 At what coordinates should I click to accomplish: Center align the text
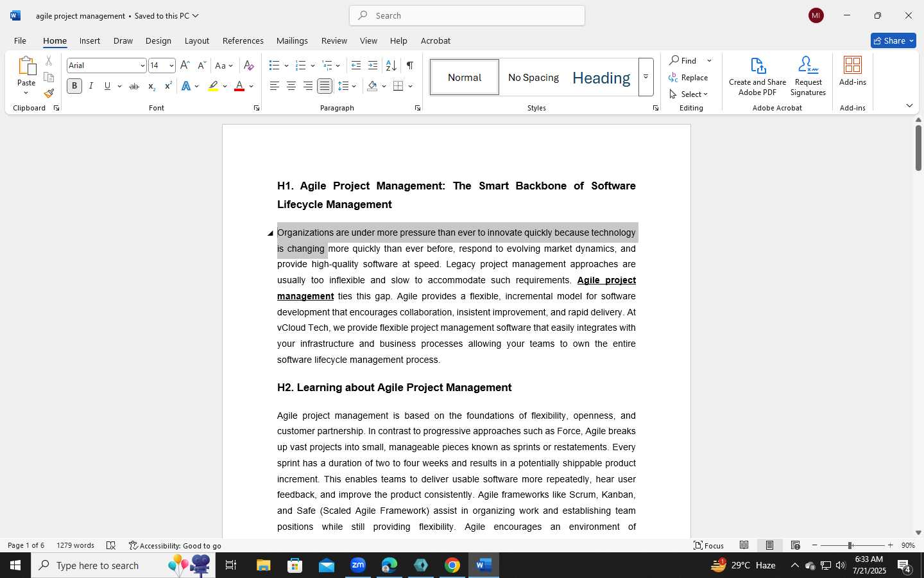point(291,86)
